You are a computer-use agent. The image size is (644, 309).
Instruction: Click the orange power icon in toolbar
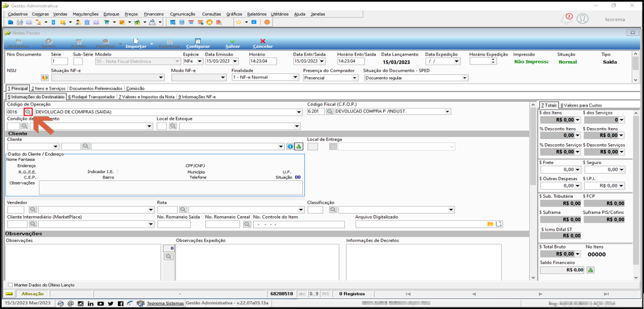tap(267, 22)
